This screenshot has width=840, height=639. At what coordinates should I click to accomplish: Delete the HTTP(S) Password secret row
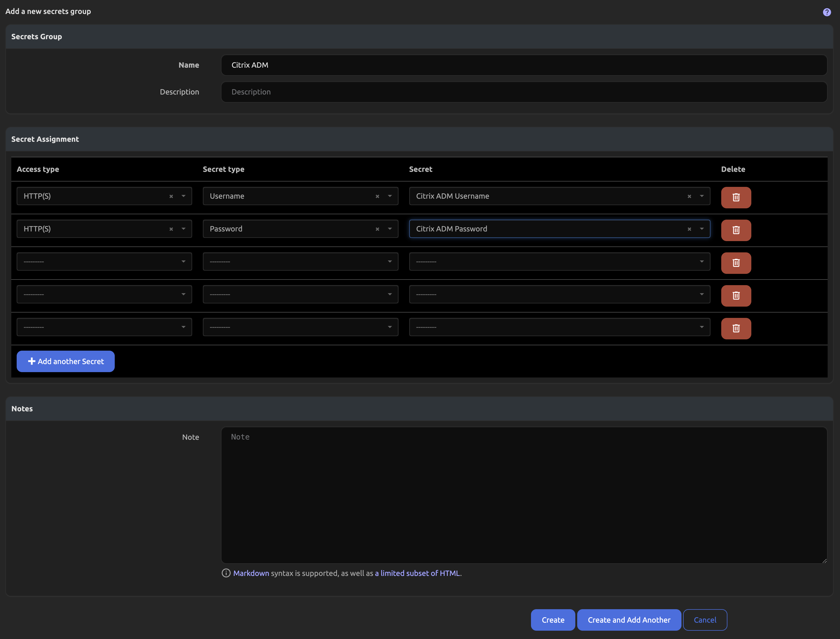pyautogui.click(x=736, y=230)
